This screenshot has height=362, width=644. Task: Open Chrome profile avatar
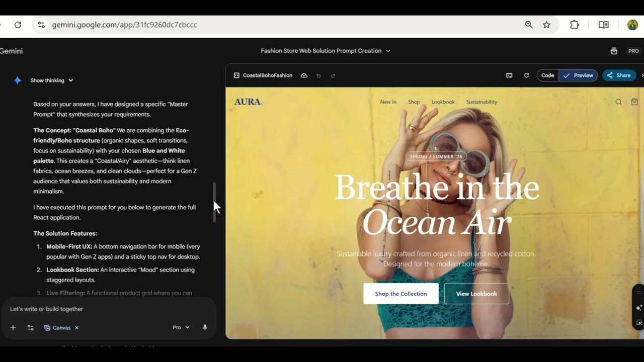tap(632, 25)
